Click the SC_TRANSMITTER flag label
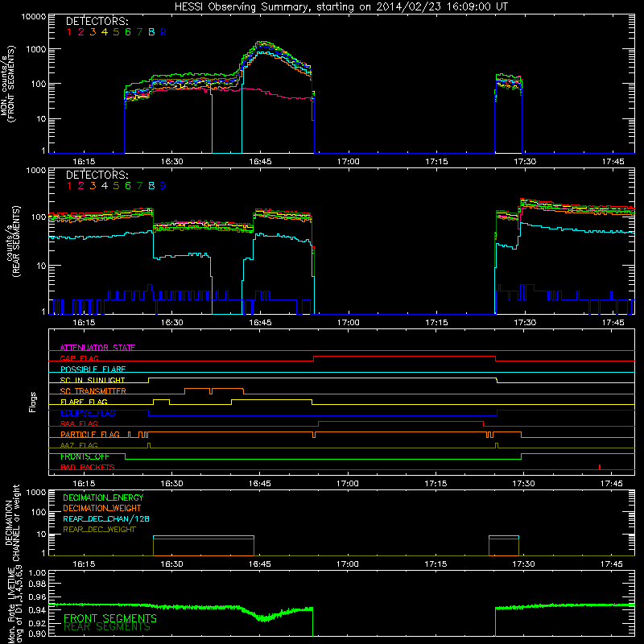Screen dimensions: 644x644 tap(93, 391)
